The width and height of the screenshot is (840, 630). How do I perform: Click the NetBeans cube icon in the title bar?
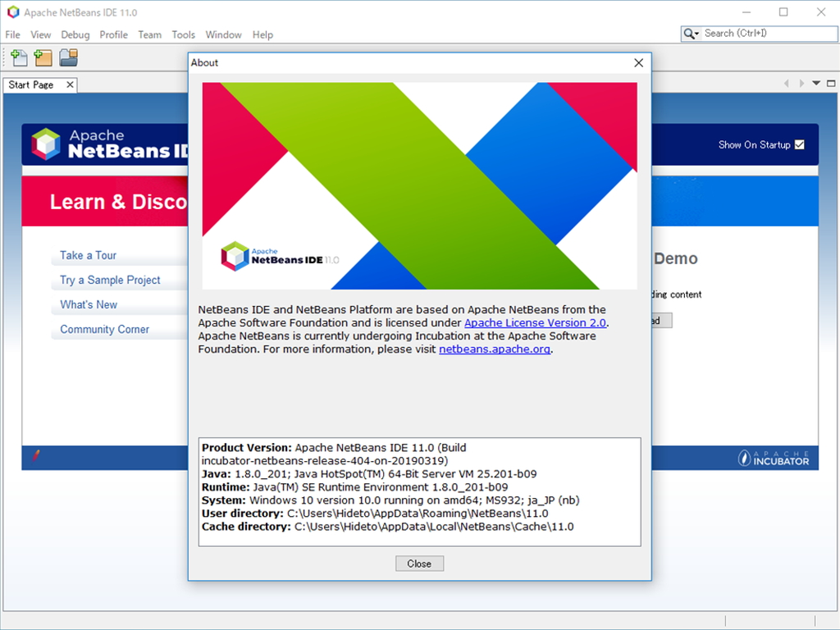point(11,11)
